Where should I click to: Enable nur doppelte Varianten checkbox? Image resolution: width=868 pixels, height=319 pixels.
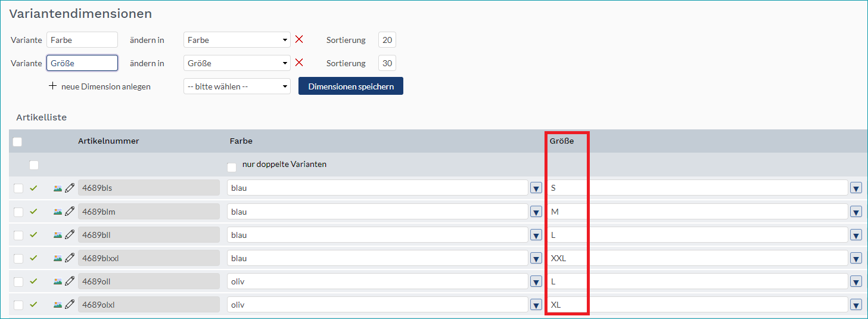pyautogui.click(x=232, y=168)
